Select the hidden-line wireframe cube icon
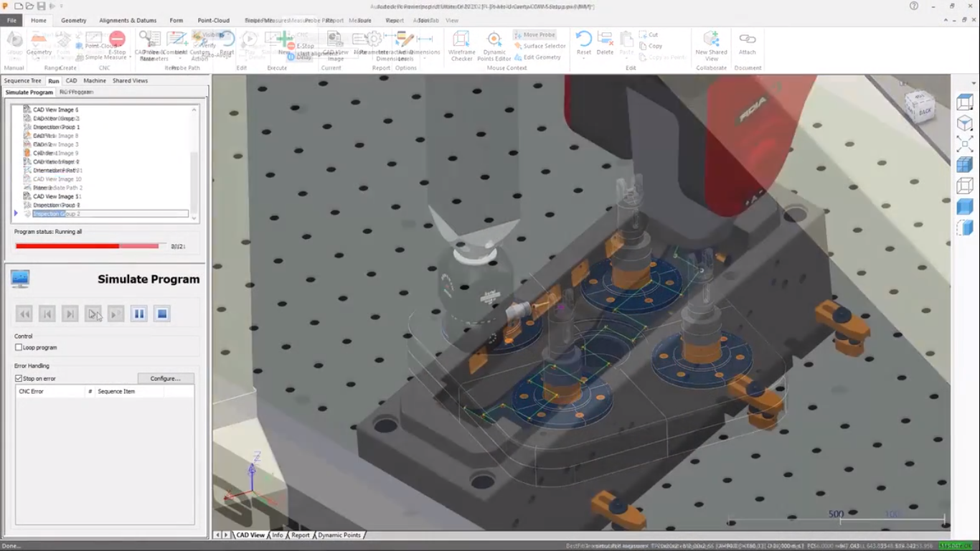Viewport: 980px width, 551px height. coord(965,187)
